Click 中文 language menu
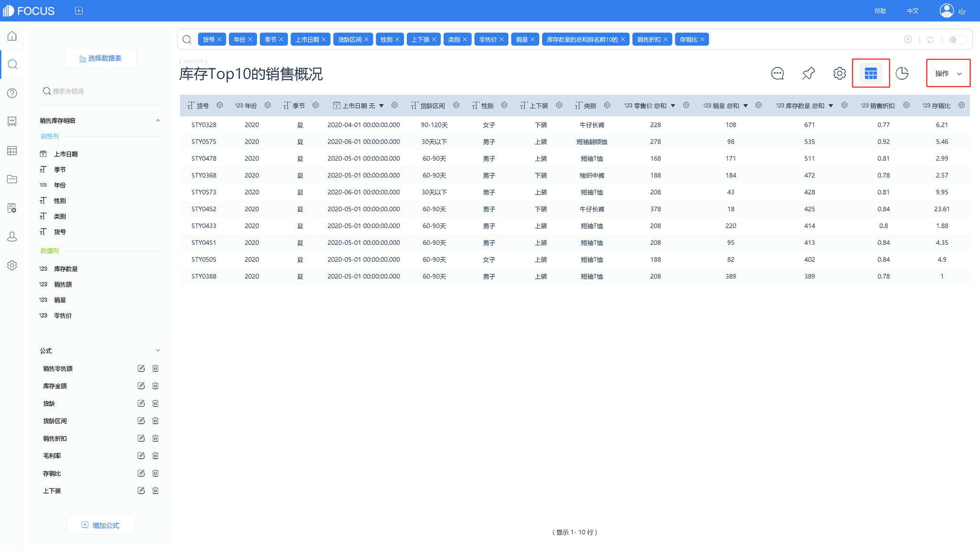The height and width of the screenshot is (551, 980). (913, 11)
